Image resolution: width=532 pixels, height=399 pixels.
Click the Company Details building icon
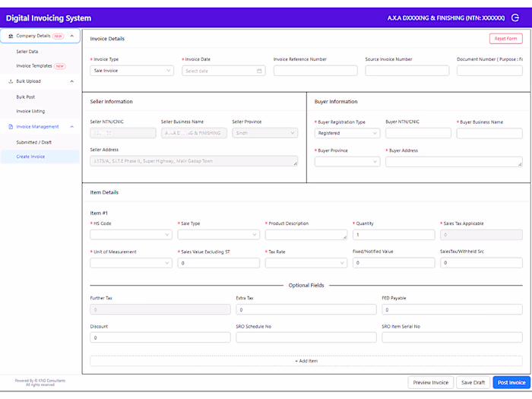coord(11,36)
